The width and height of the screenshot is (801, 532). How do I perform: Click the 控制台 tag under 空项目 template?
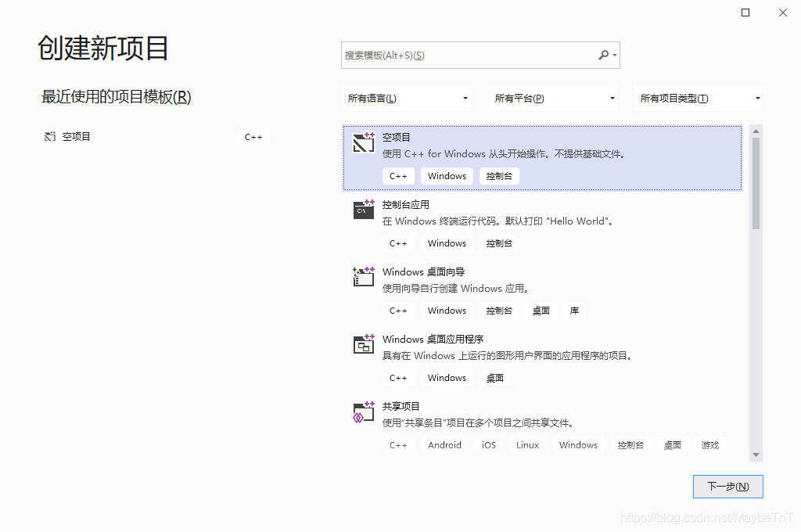(x=499, y=176)
